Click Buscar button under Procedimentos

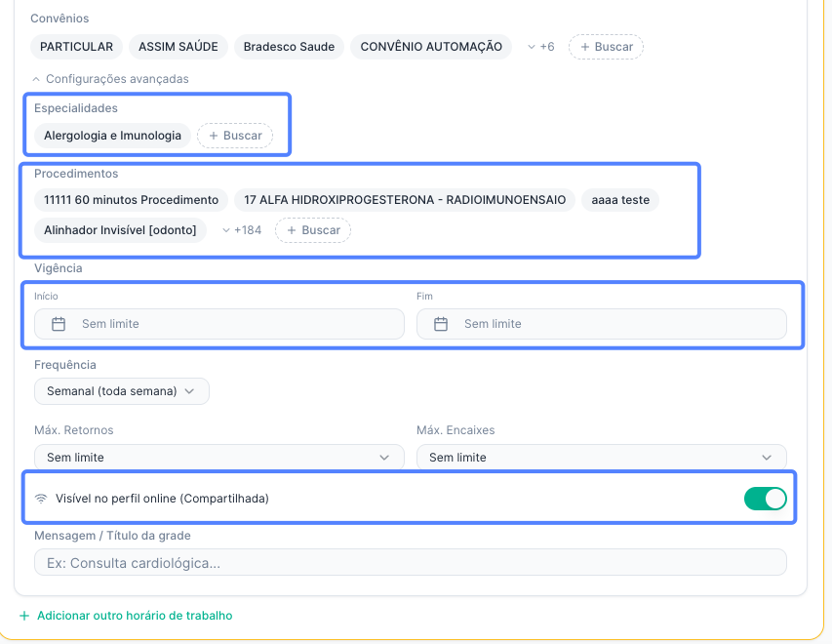point(313,230)
